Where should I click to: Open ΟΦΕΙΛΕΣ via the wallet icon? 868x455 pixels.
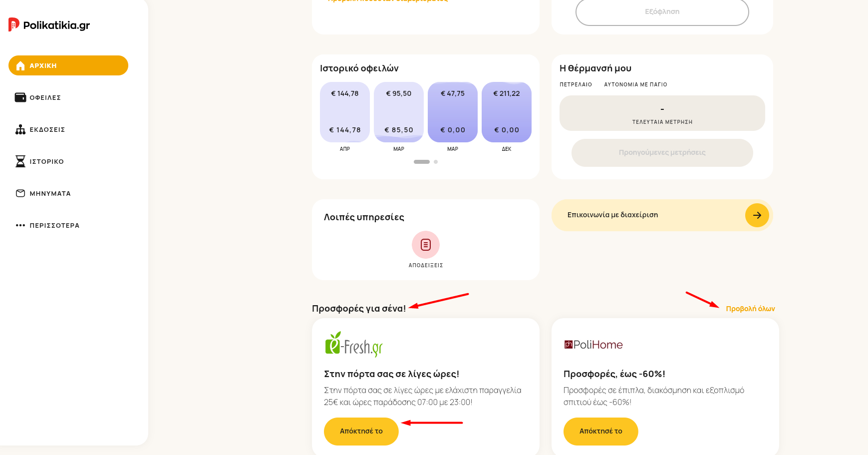coord(20,97)
